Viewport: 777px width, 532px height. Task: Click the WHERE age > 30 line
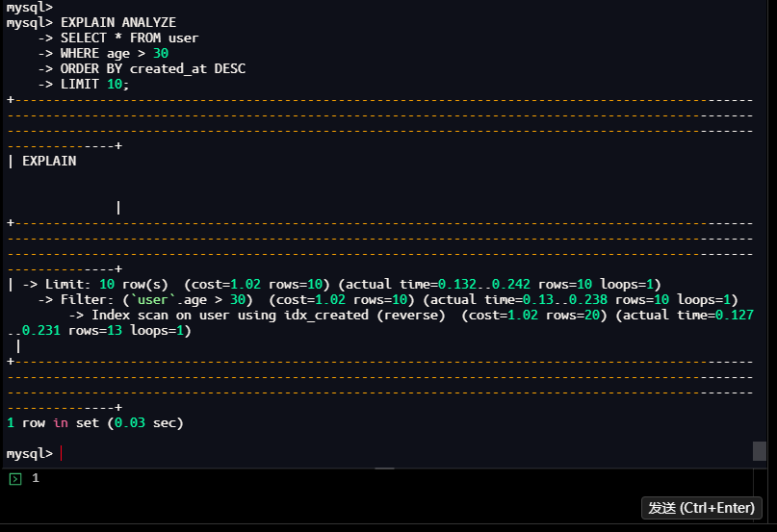pyautogui.click(x=103, y=54)
